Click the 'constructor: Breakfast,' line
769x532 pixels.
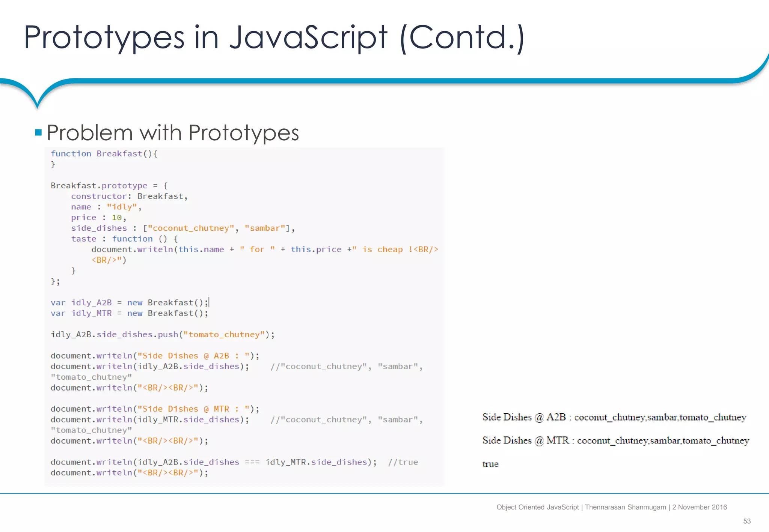(129, 196)
